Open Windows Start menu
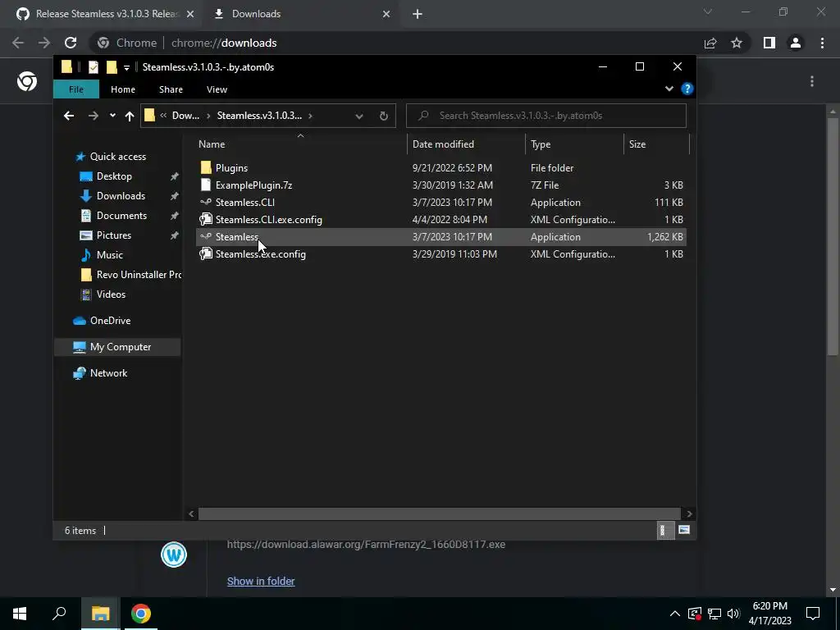This screenshot has height=630, width=840. pos(20,614)
